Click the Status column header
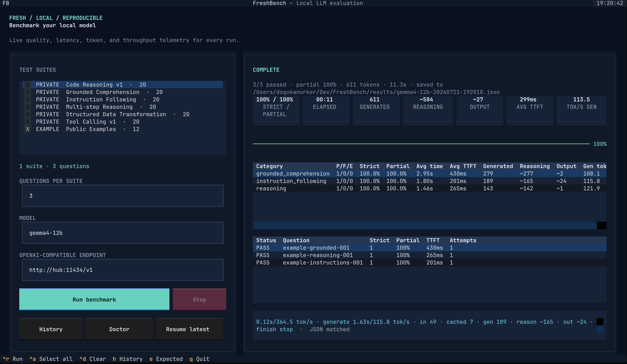This screenshot has width=627, height=364. [266, 240]
